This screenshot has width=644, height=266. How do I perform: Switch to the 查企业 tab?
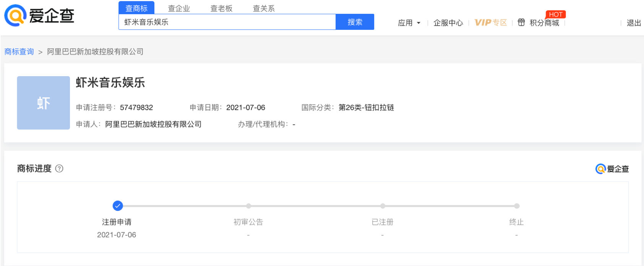(x=179, y=8)
